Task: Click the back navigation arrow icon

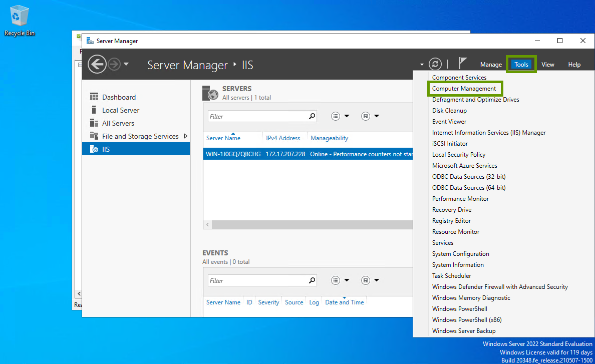Action: pyautogui.click(x=97, y=65)
